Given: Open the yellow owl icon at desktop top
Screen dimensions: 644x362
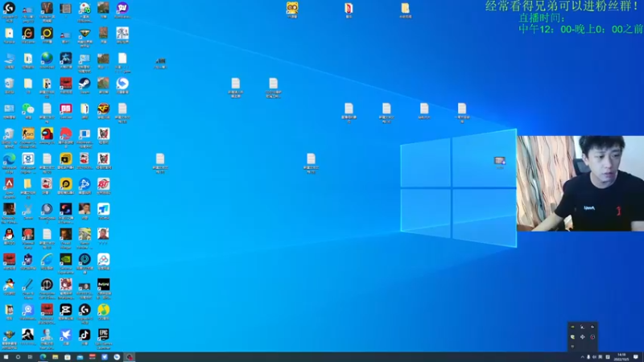Looking at the screenshot, I should click(292, 8).
